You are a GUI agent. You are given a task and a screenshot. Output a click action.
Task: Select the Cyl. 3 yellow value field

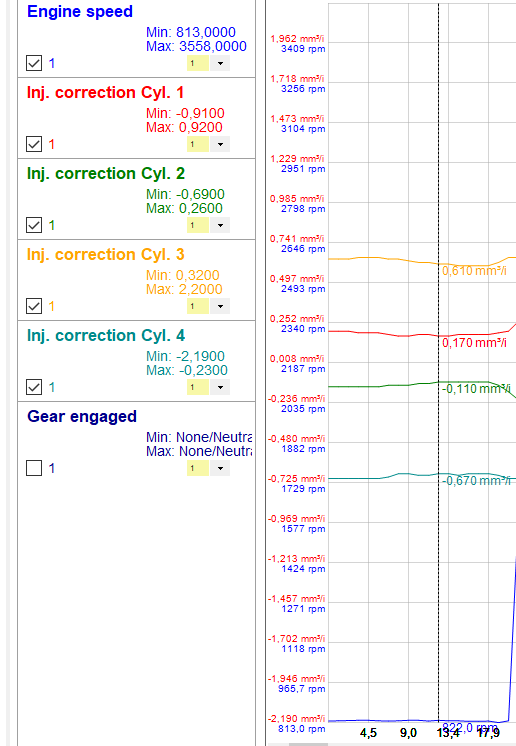tap(198, 306)
